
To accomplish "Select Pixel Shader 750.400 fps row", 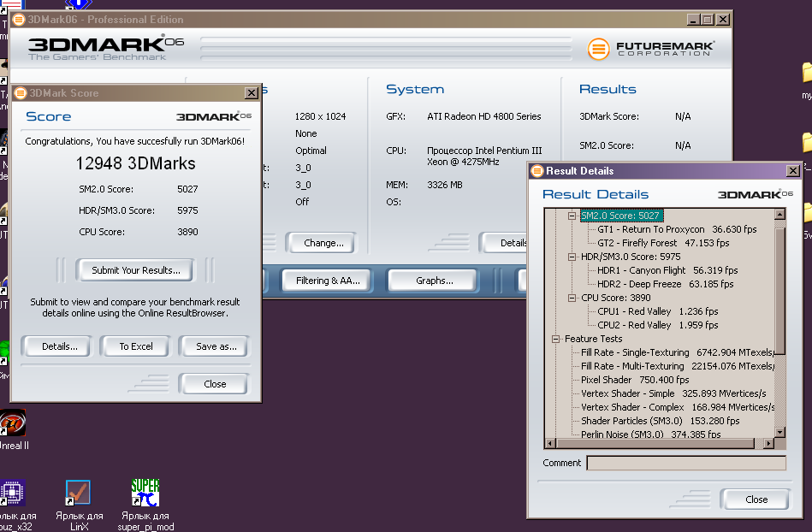I will pos(635,380).
